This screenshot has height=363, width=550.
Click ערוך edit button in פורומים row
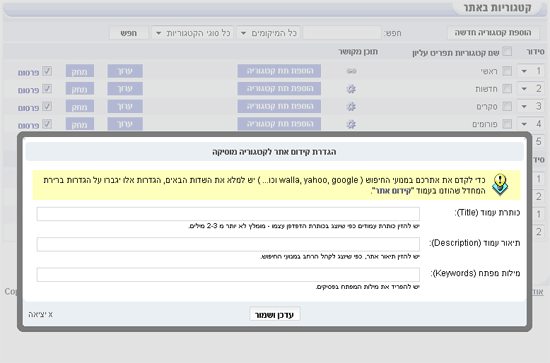(x=125, y=123)
